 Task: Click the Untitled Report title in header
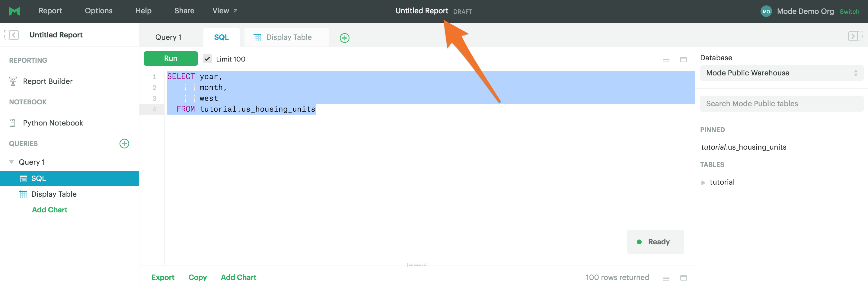[x=422, y=11]
